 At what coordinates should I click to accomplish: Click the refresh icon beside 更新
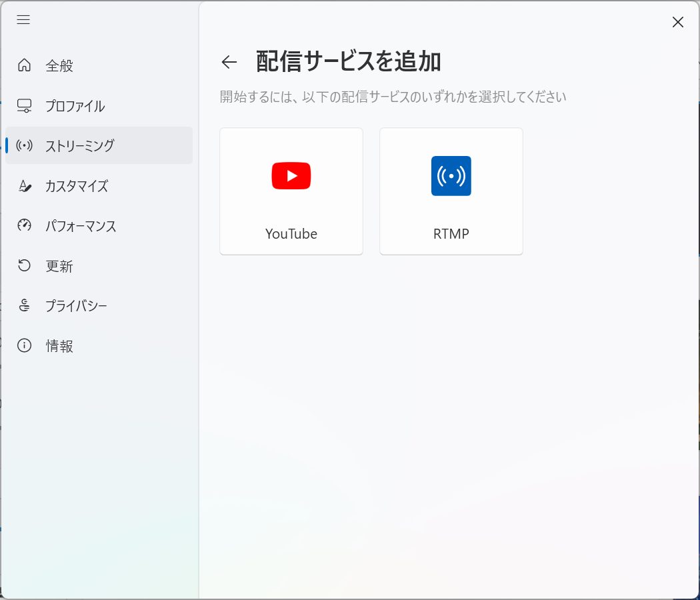24,265
